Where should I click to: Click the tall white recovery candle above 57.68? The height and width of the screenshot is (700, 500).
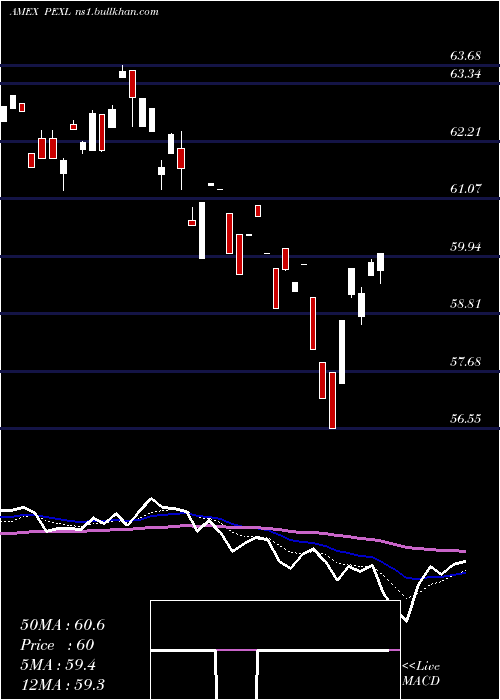click(342, 352)
